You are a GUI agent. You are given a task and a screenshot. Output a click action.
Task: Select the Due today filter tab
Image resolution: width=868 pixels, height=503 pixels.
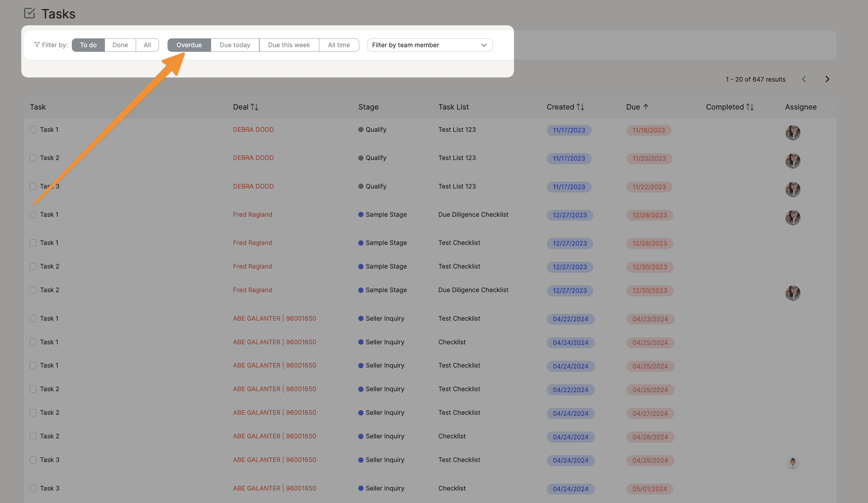pos(235,45)
